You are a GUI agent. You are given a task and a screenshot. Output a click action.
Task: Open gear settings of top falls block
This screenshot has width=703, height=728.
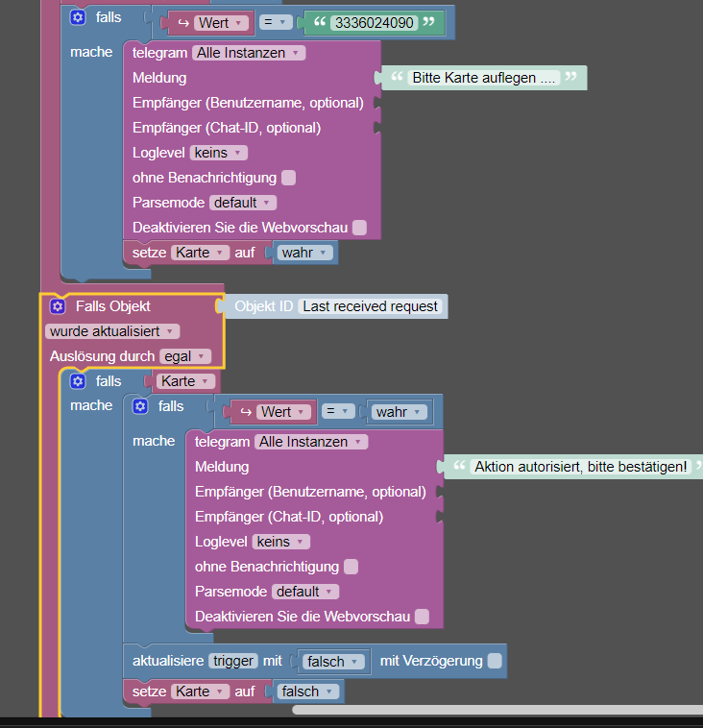coord(78,17)
